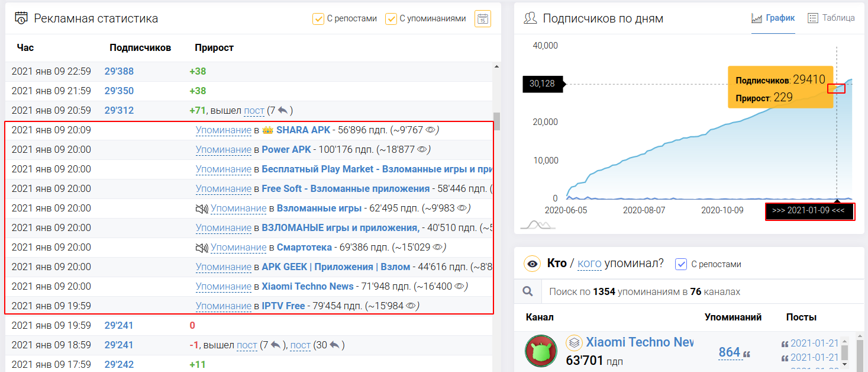This screenshot has height=372, width=868.
Task: Click the posts list scrollbar in channel table
Action: coord(844,352)
